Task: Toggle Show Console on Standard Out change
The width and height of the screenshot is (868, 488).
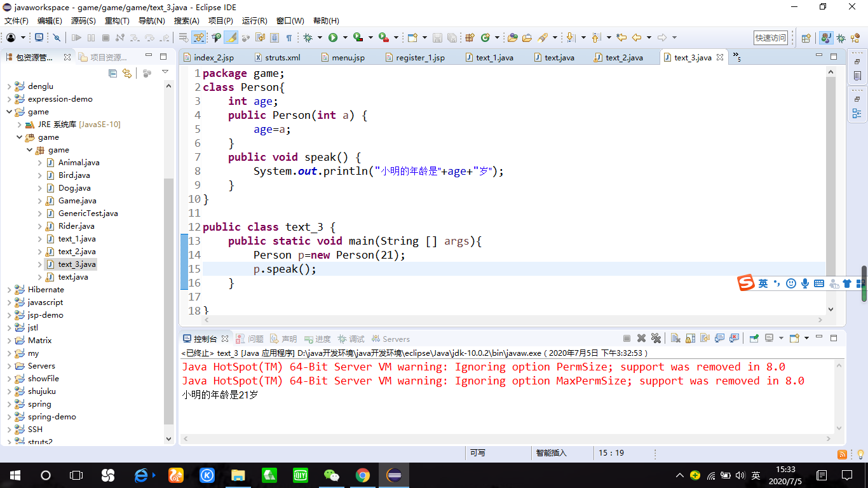Action: (720, 339)
